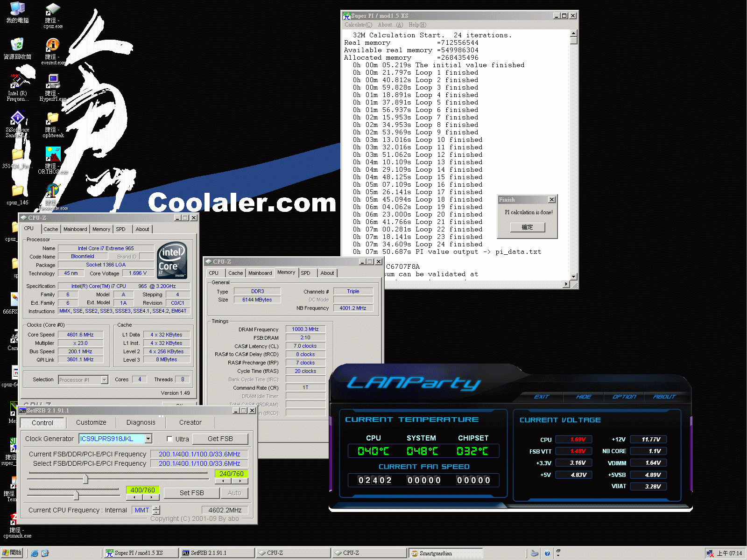The width and height of the screenshot is (747, 560).
Task: Click the Get FSB button
Action: (x=220, y=439)
